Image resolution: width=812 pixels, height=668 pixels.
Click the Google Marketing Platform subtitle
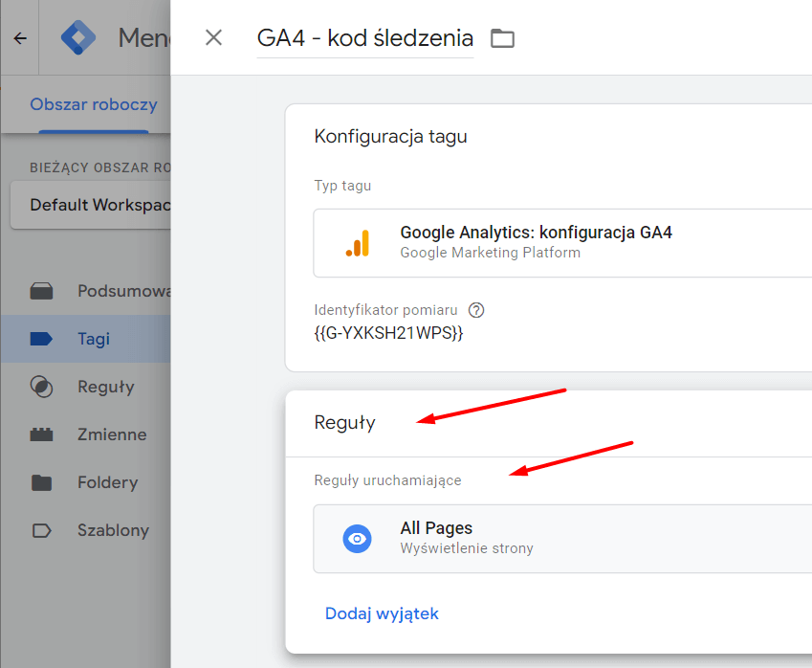(x=490, y=253)
